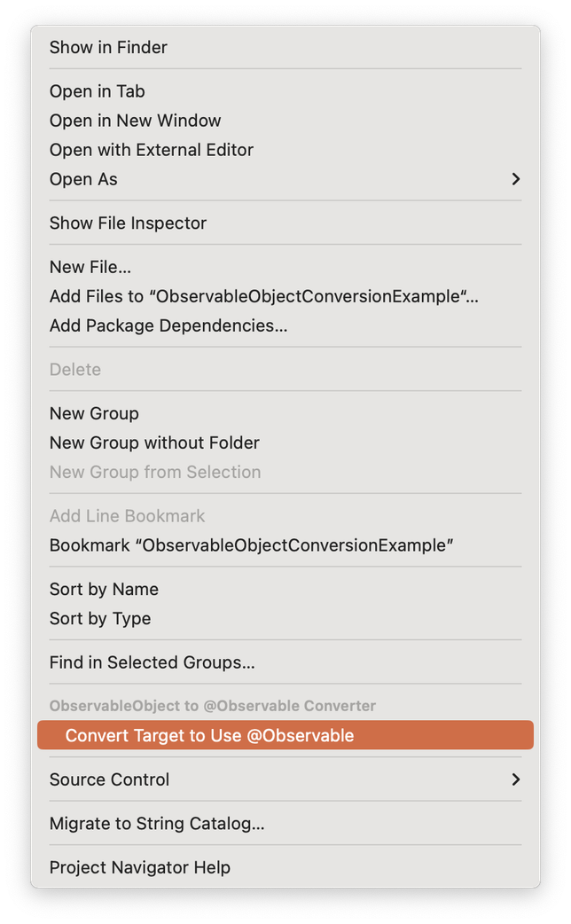This screenshot has width=571, height=924.
Task: Add Files to ObservableObjectConversionExample
Action: point(263,295)
